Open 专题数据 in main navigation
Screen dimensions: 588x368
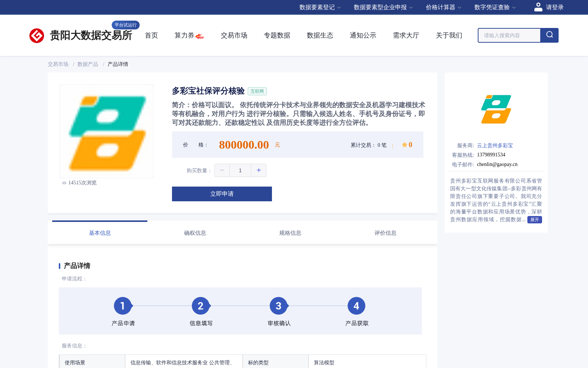point(277,35)
